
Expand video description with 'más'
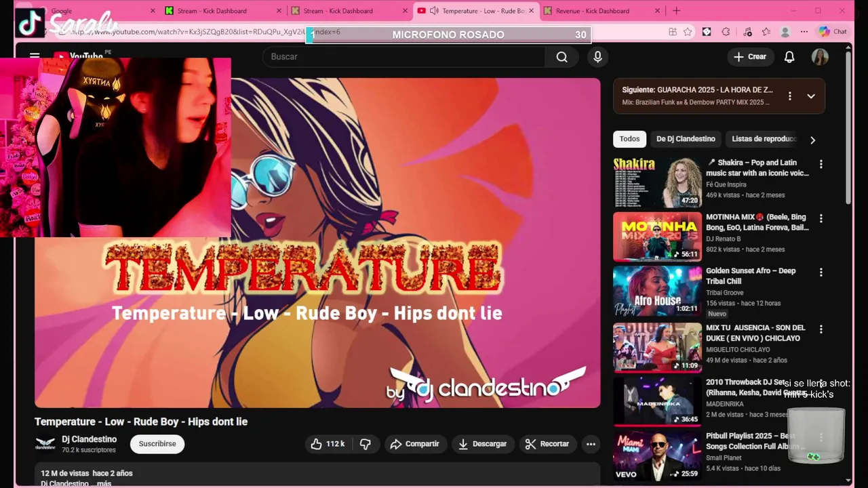(x=104, y=483)
